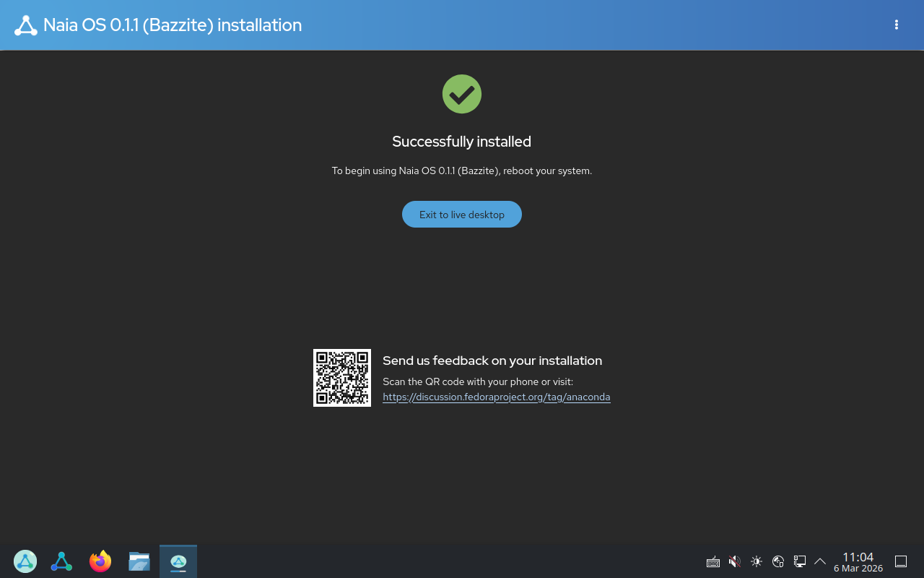The image size is (924, 578).
Task: Select the installer task in taskbar
Action: tap(178, 561)
